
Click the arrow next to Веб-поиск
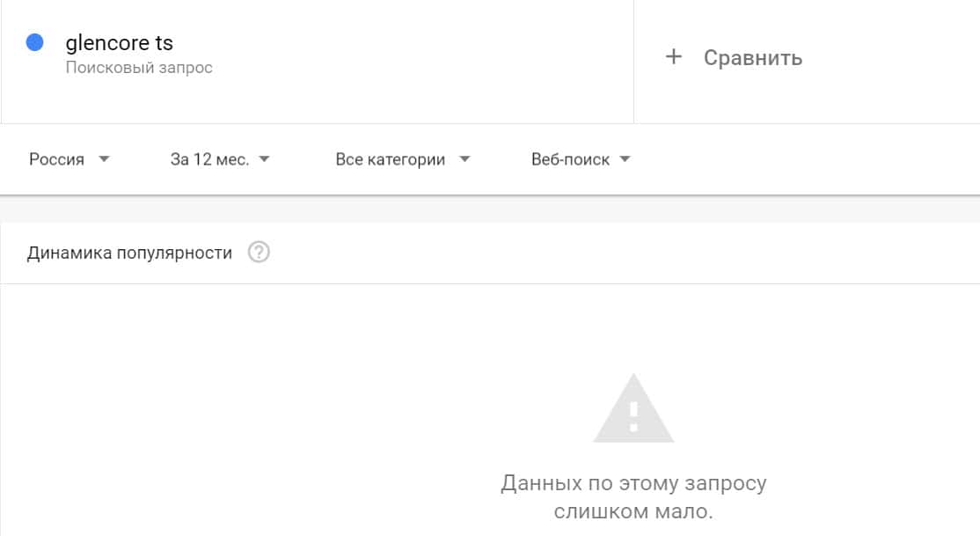[625, 159]
